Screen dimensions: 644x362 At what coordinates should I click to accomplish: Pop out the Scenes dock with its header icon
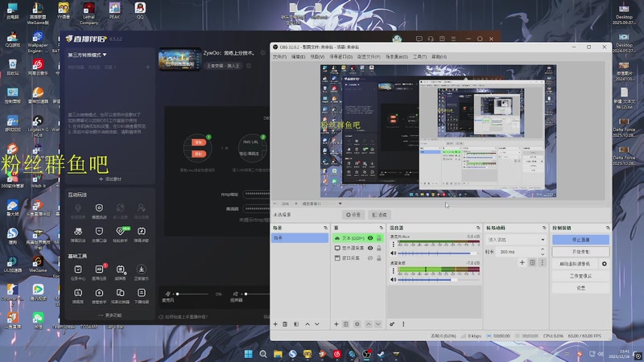325,228
